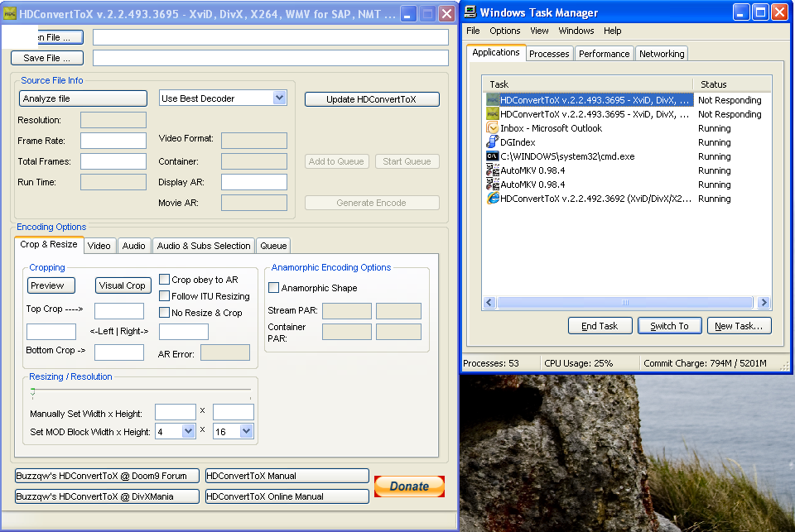Open the View menu in Task Manager
Screen dimensions: 795x532
(539, 31)
